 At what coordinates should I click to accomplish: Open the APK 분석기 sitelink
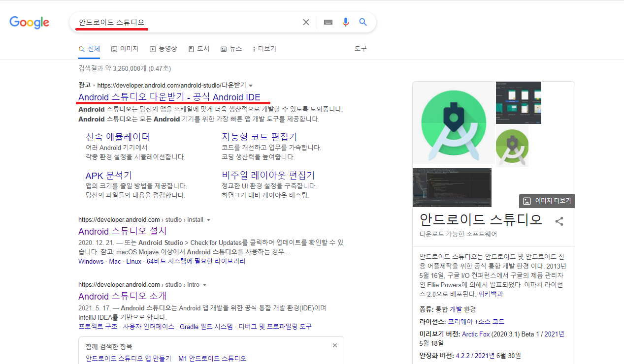point(109,176)
